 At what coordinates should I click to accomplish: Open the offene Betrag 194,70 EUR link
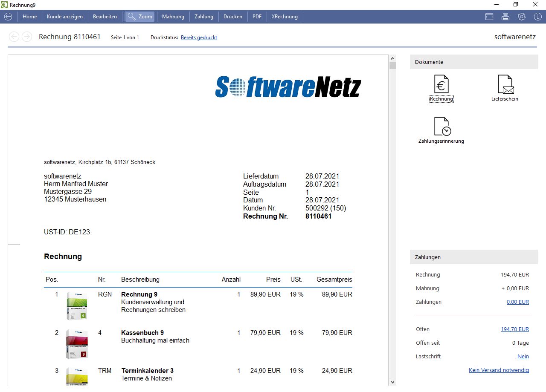click(x=515, y=329)
